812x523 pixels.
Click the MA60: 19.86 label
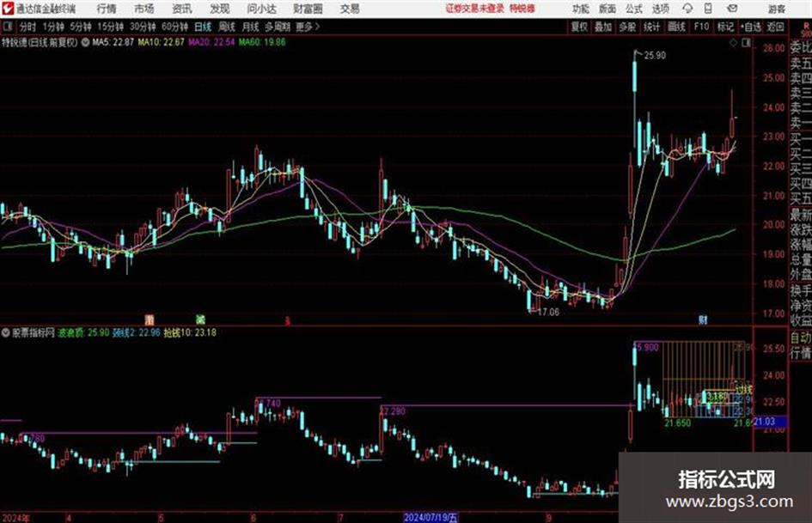(262, 42)
